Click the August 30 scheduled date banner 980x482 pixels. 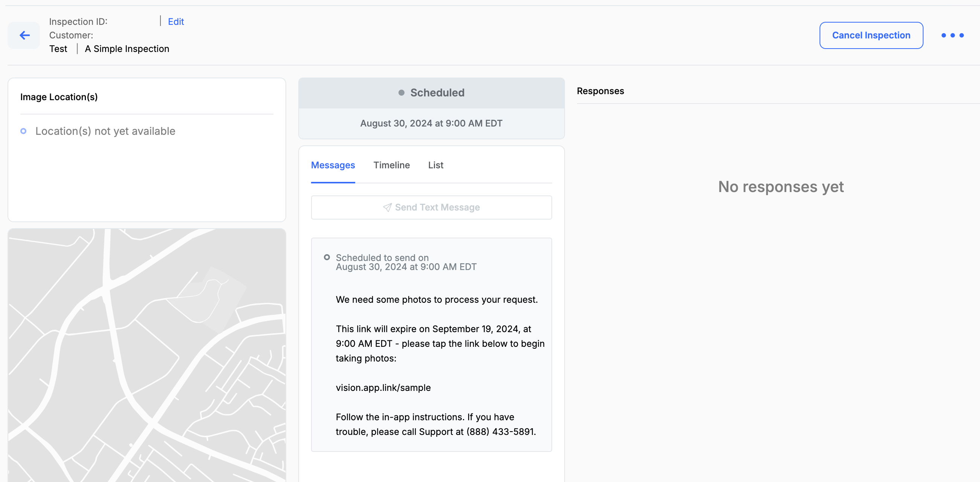[431, 123]
